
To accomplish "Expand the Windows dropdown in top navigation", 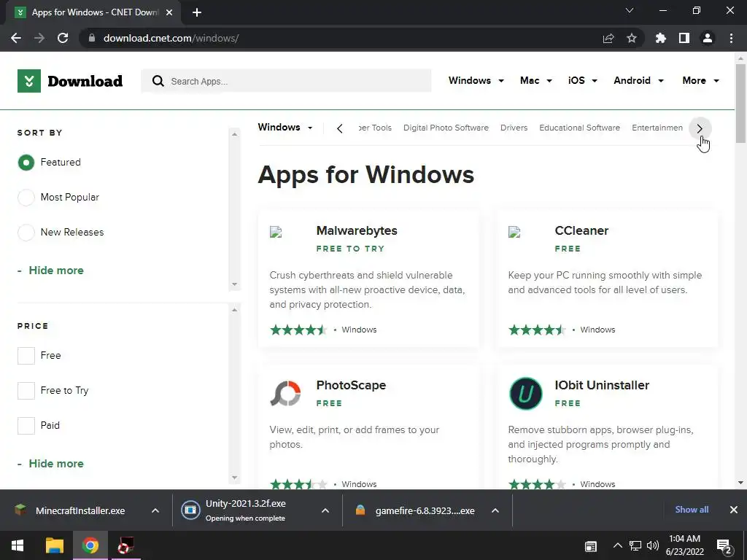I will (x=476, y=80).
